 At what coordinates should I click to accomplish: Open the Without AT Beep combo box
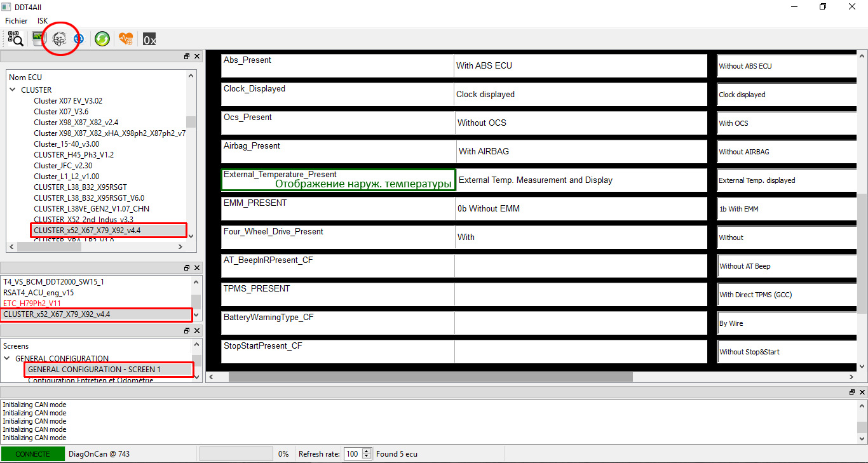pyautogui.click(x=787, y=266)
